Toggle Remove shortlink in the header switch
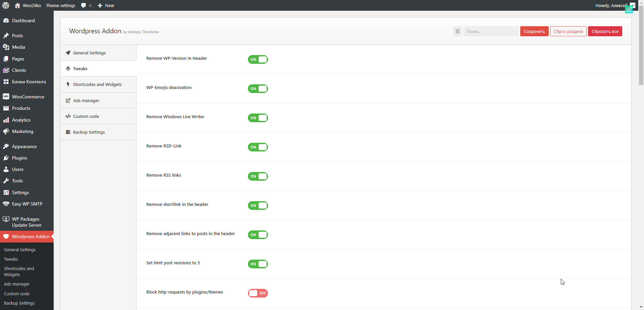The width and height of the screenshot is (644, 310). 258,206
